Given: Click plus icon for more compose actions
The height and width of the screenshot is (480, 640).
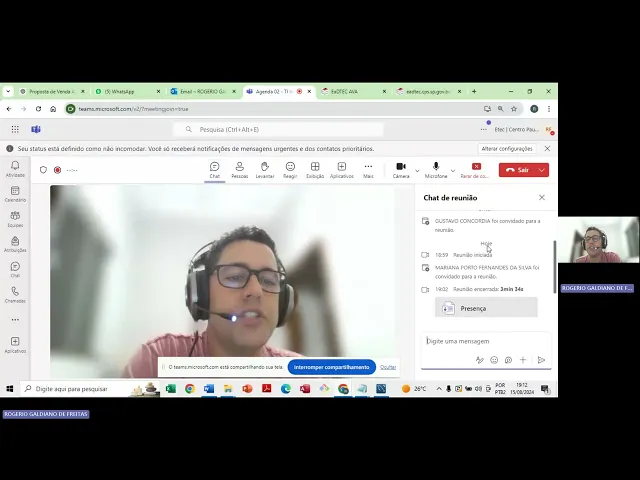Looking at the screenshot, I should coord(523,360).
